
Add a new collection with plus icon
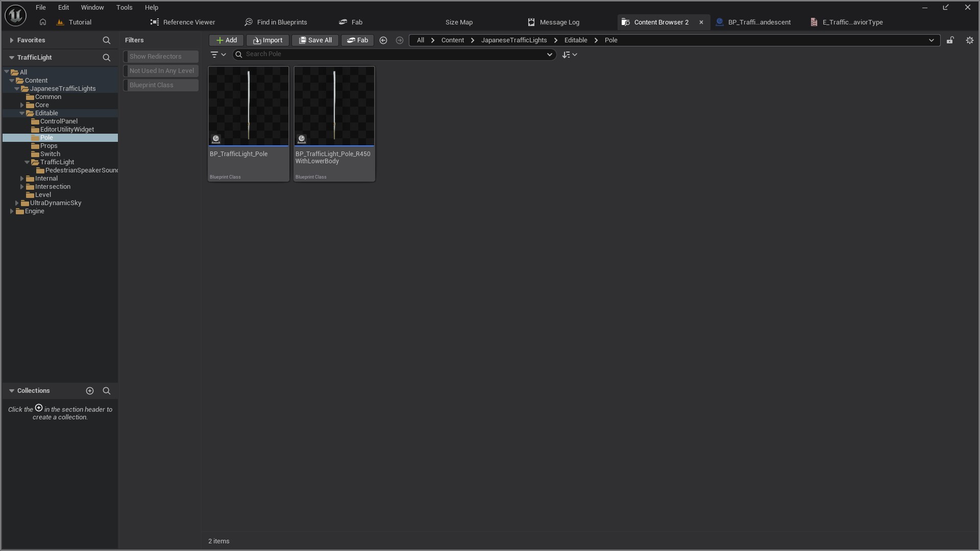point(90,391)
